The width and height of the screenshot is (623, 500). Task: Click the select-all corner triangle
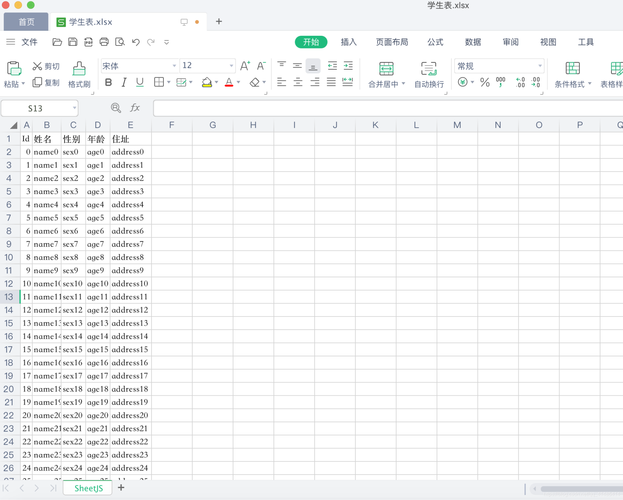point(14,126)
